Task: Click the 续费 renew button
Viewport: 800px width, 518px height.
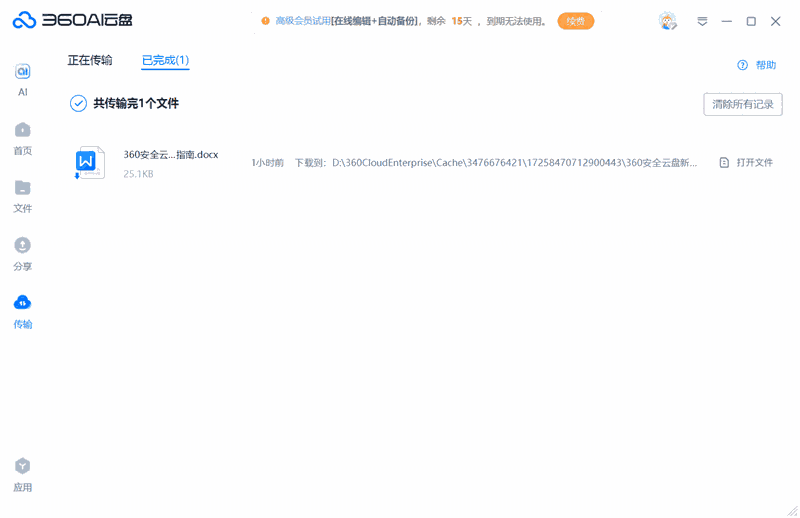Action: (576, 21)
